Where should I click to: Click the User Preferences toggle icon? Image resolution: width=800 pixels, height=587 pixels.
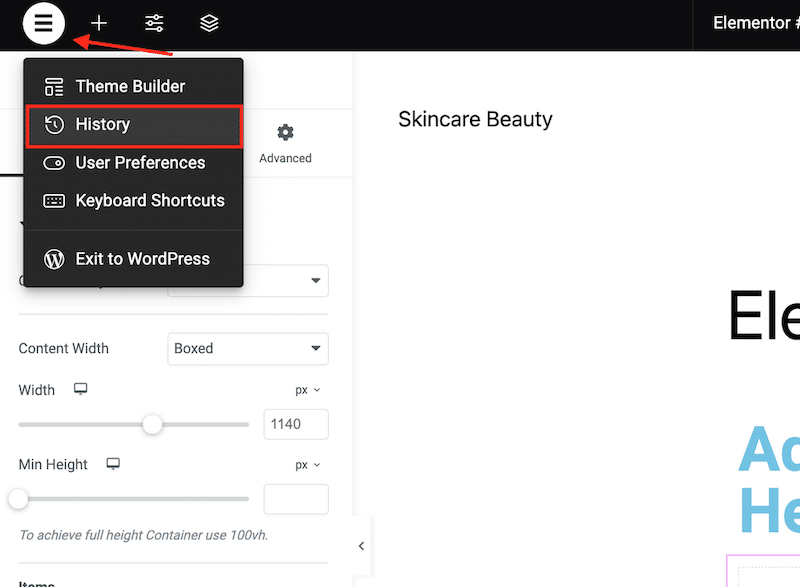click(54, 163)
